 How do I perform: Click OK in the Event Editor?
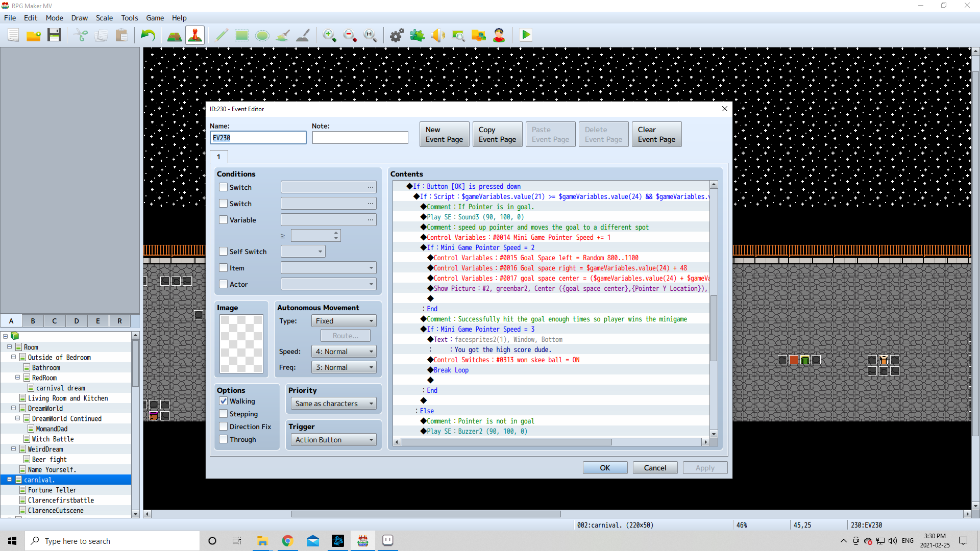click(605, 468)
